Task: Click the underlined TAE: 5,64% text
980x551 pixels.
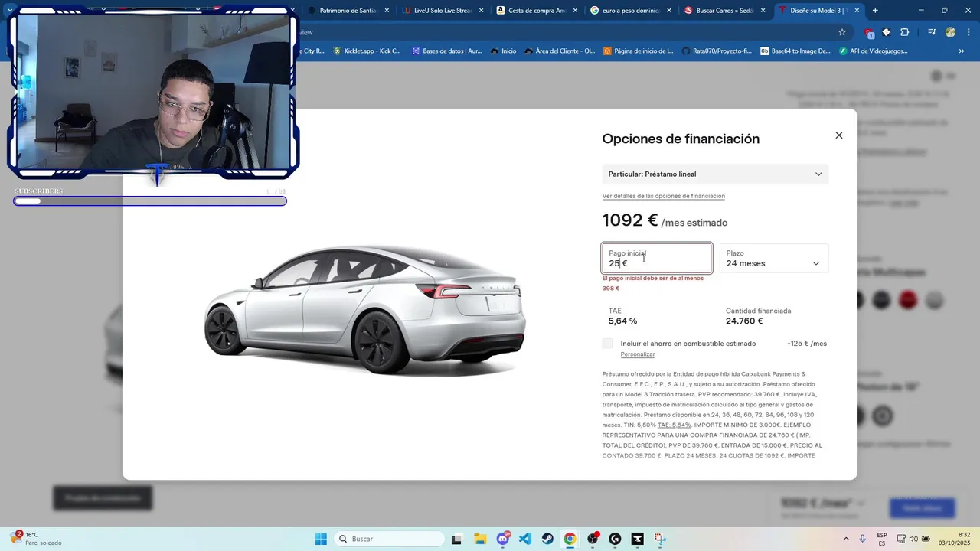Action: click(674, 425)
